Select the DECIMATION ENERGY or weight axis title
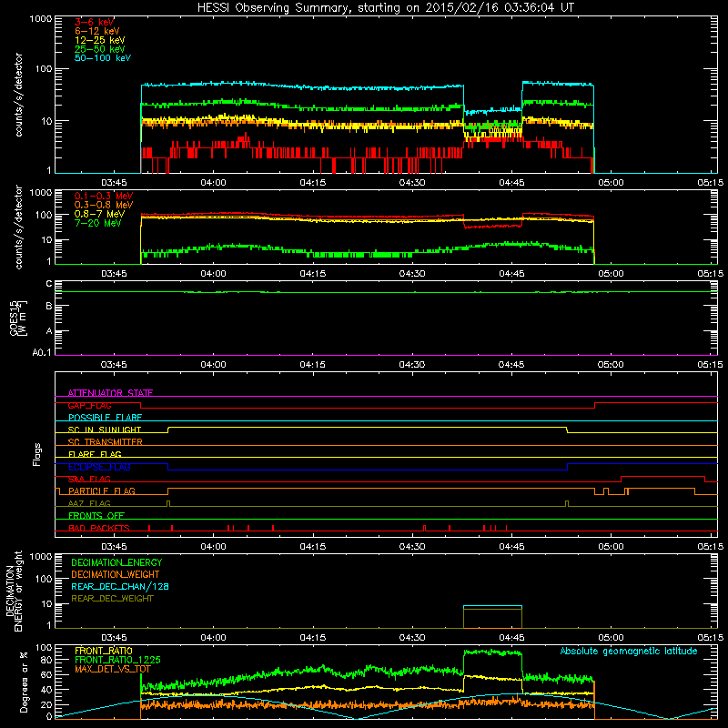Viewport: 728px width, 728px height. (x=14, y=591)
